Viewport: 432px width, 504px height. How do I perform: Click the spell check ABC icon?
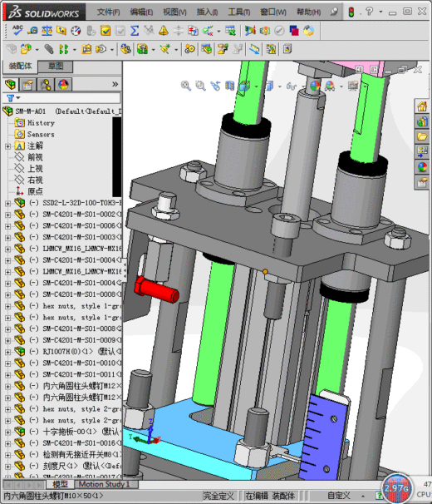tap(17, 31)
